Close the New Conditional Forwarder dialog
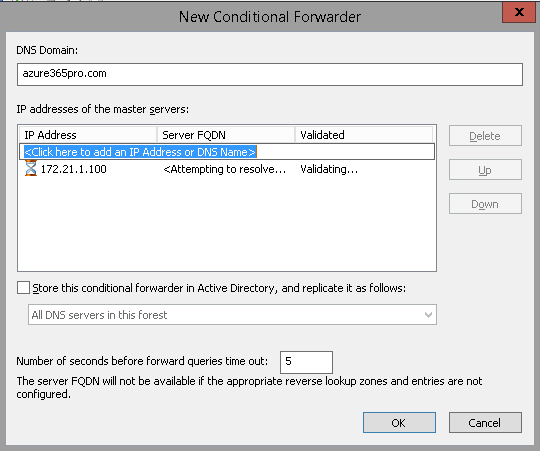 (519, 12)
